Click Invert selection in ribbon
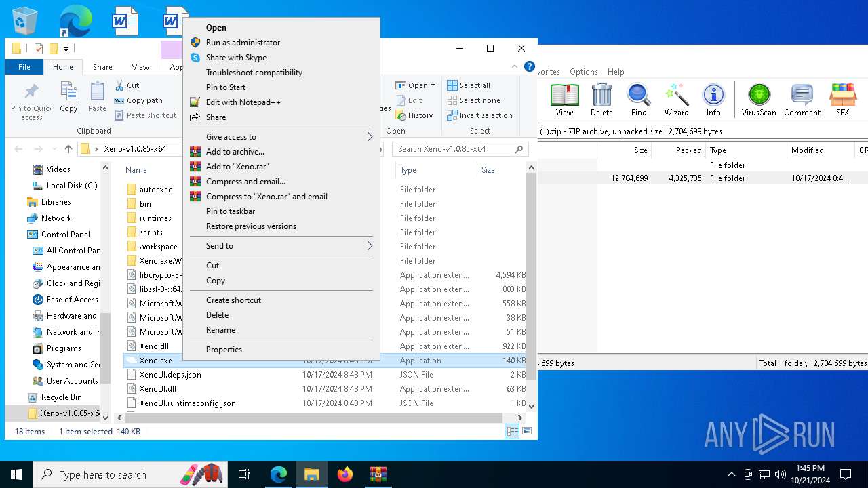The width and height of the screenshot is (868, 488). click(x=479, y=115)
